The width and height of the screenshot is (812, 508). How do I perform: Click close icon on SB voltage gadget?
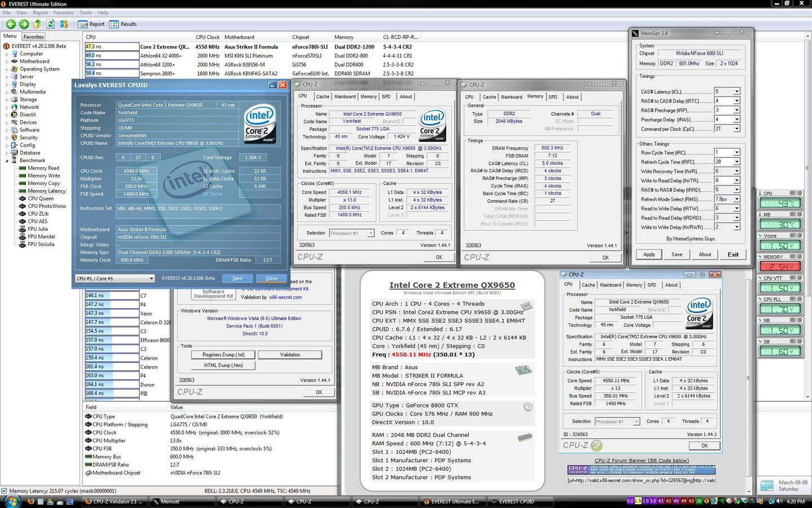799,341
